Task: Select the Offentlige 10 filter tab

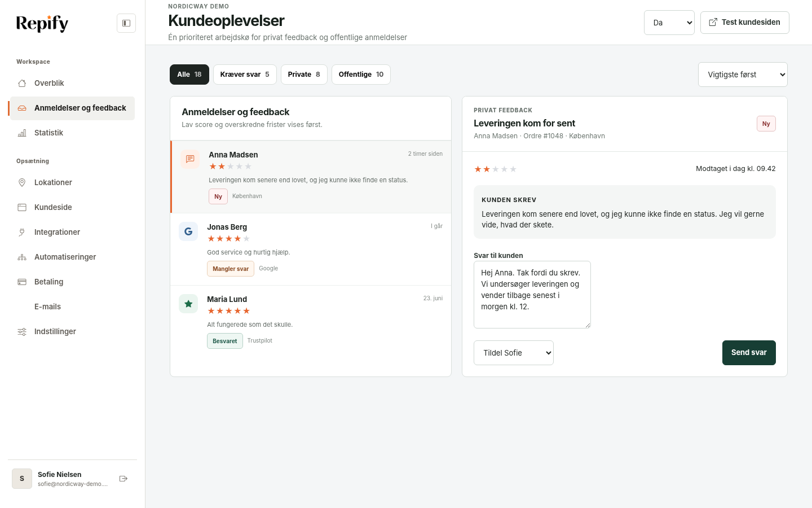Action: pos(361,75)
